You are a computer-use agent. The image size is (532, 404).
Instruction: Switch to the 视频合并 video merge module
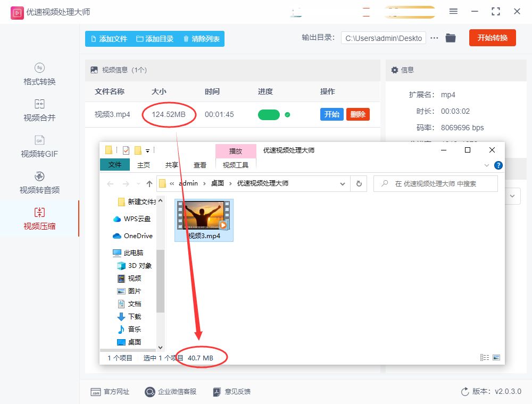click(39, 111)
